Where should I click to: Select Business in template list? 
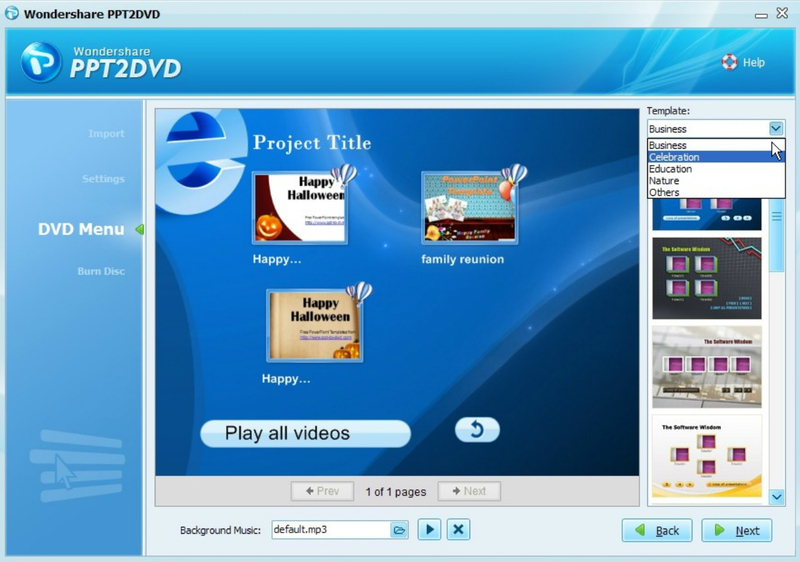pos(716,145)
